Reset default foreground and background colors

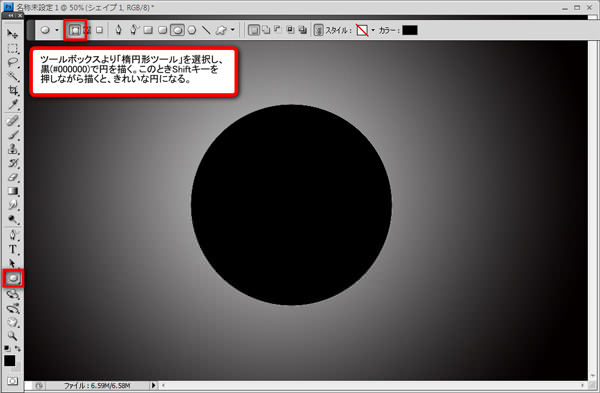point(7,348)
